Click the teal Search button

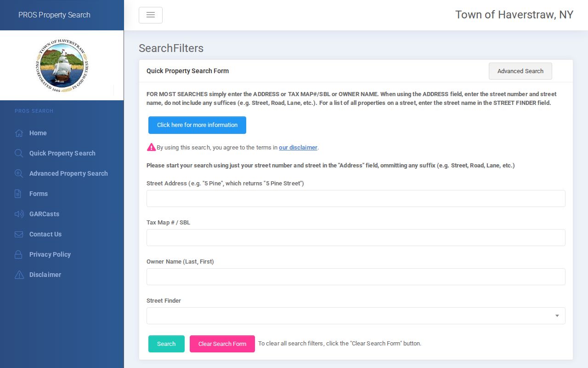click(166, 344)
